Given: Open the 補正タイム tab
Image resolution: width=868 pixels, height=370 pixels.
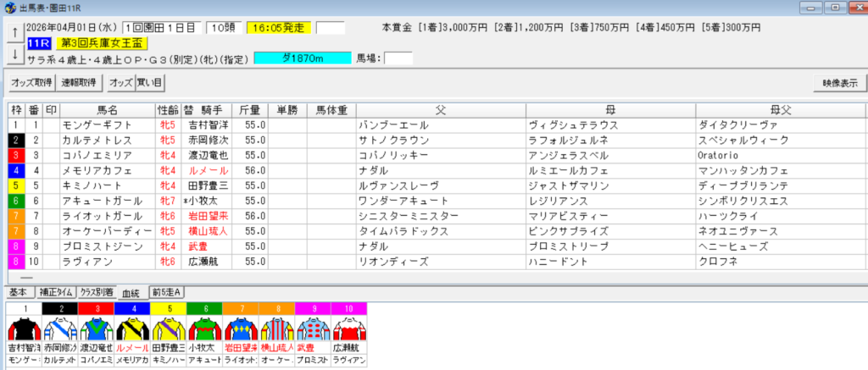Looking at the screenshot, I should pyautogui.click(x=53, y=292).
